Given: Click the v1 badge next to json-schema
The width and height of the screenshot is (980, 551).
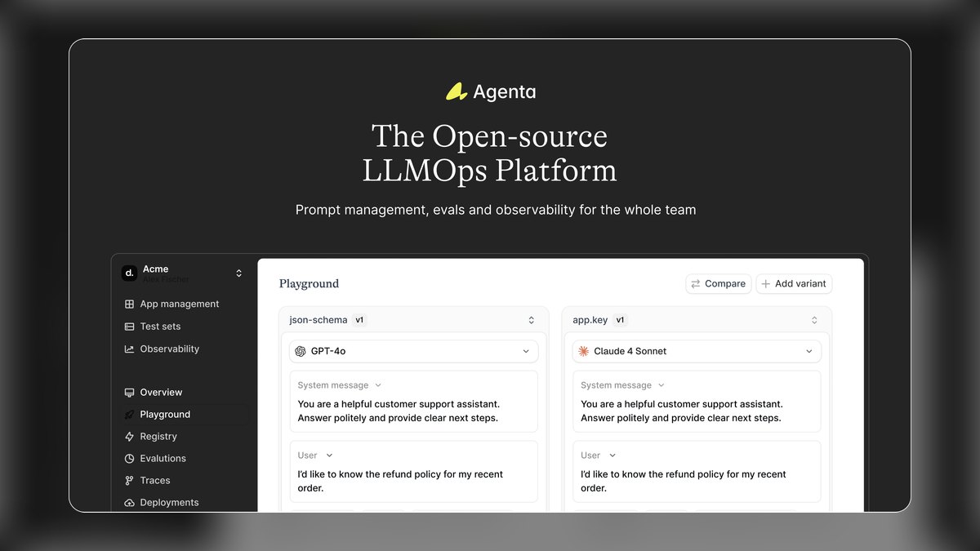Looking at the screenshot, I should pyautogui.click(x=360, y=321).
